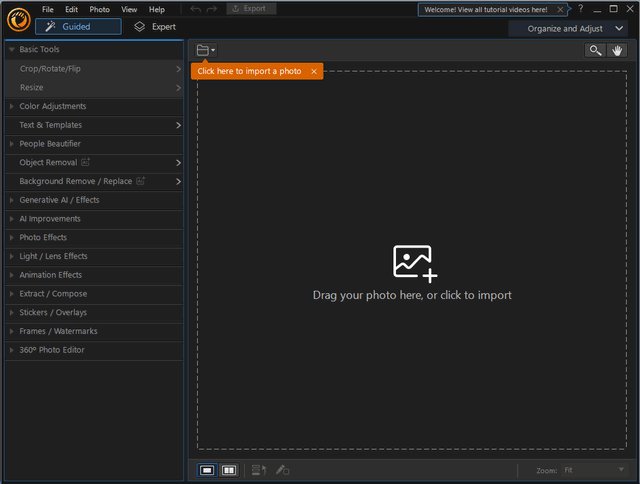The height and width of the screenshot is (484, 640).
Task: Switch to side-by-side compare view
Action: pos(228,470)
